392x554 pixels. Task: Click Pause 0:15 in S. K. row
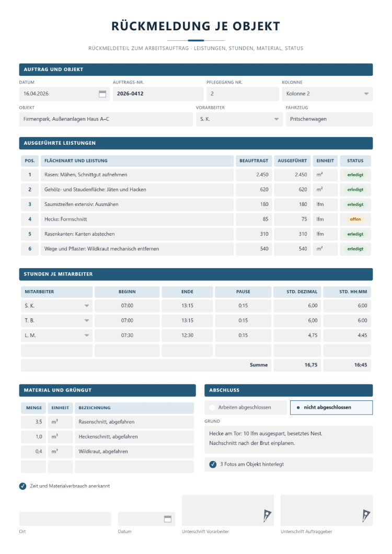tap(243, 306)
